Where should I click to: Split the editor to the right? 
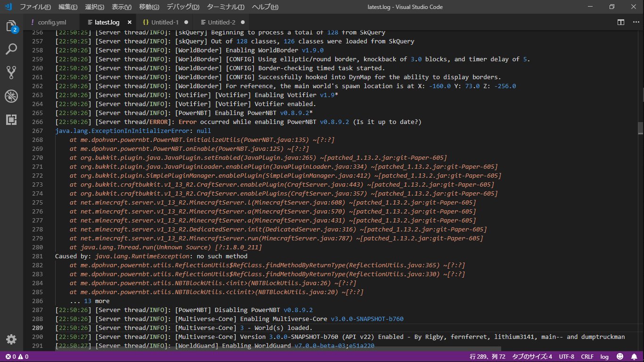tap(621, 22)
